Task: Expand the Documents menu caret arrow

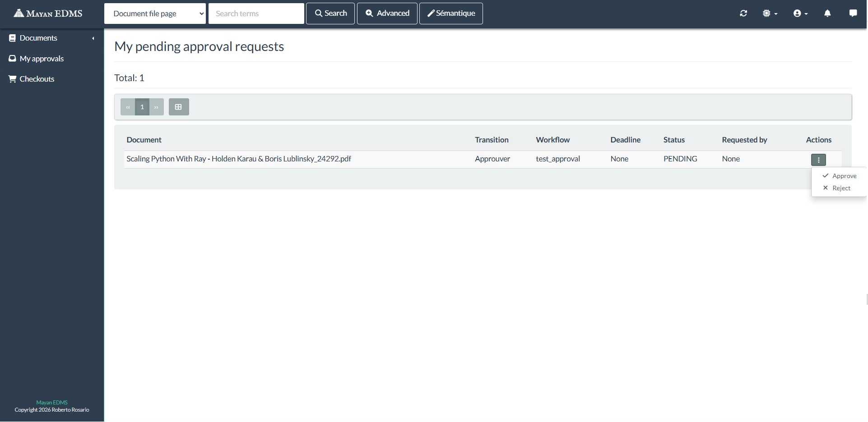Action: (x=93, y=38)
